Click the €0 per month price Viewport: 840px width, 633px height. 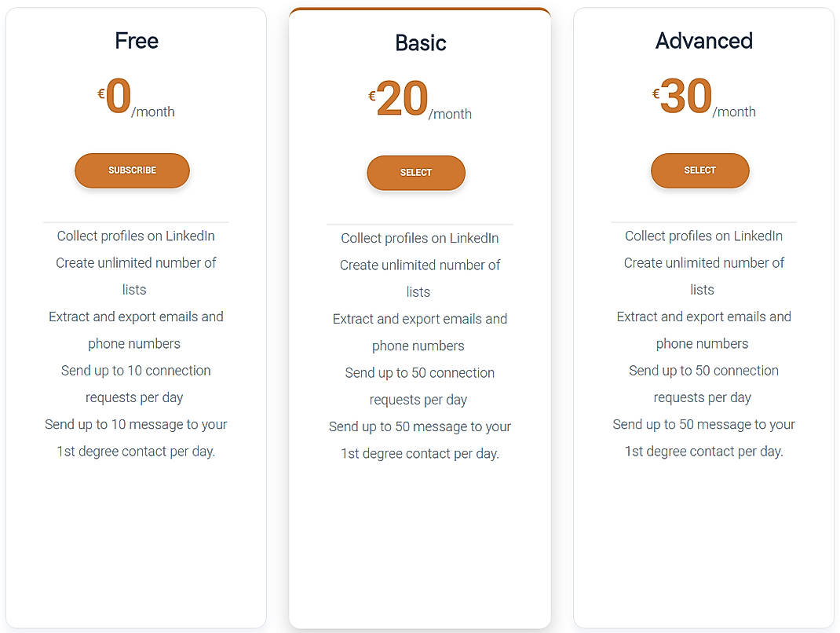coord(132,98)
